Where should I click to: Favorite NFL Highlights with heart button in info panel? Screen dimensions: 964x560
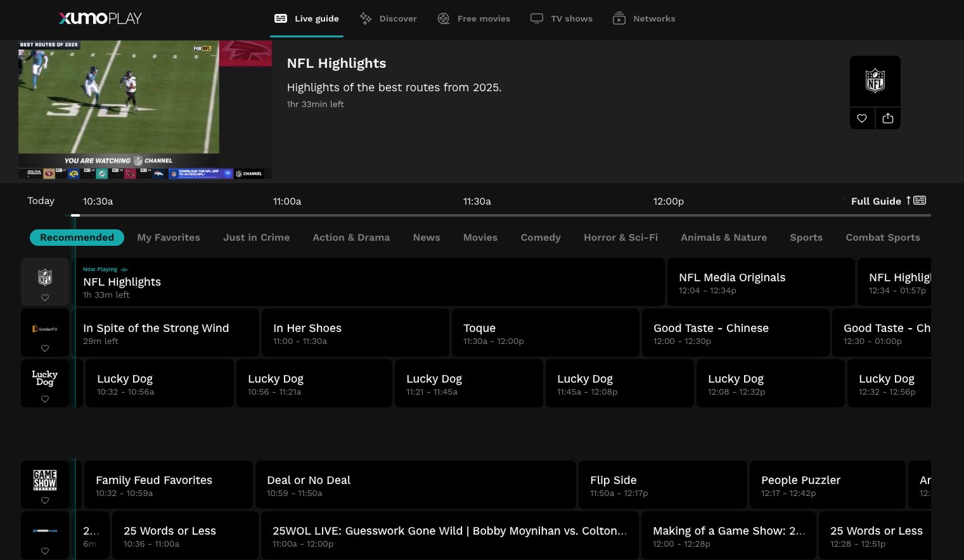(862, 118)
